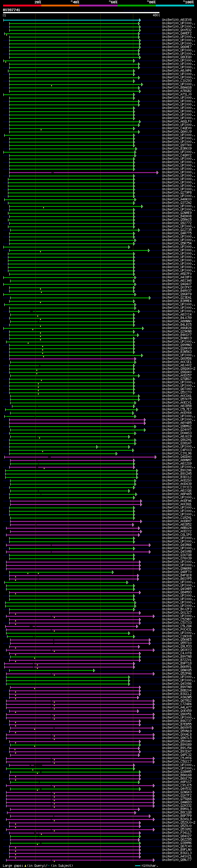Click the UniRef100_C5JMT6 label
The width and height of the screenshot is (197, 868).
tap(177, 758)
